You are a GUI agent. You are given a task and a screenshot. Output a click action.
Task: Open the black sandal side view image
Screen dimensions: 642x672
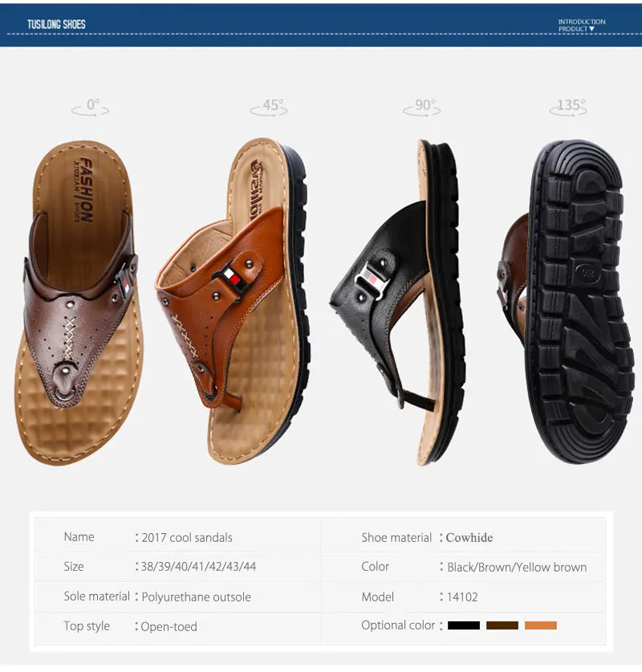pyautogui.click(x=397, y=303)
